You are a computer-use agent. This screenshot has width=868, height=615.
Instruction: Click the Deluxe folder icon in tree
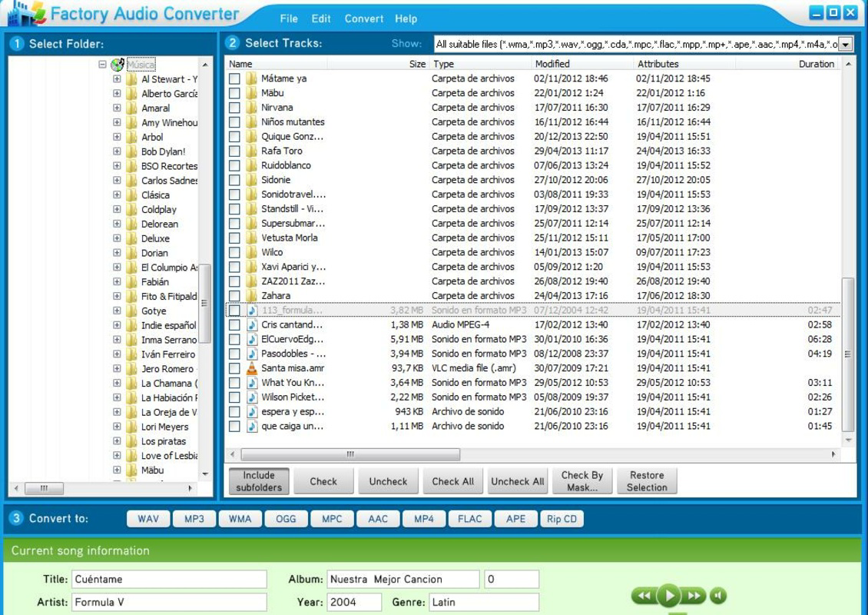(132, 238)
